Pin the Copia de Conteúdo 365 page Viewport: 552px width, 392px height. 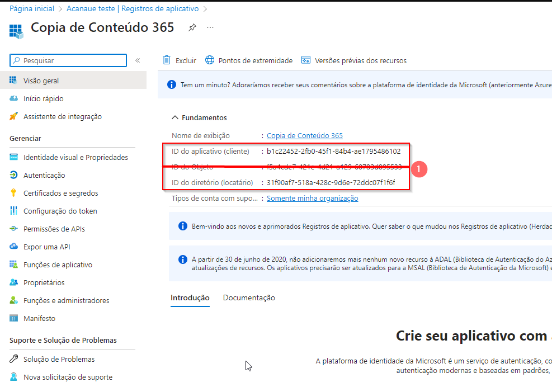tap(192, 27)
